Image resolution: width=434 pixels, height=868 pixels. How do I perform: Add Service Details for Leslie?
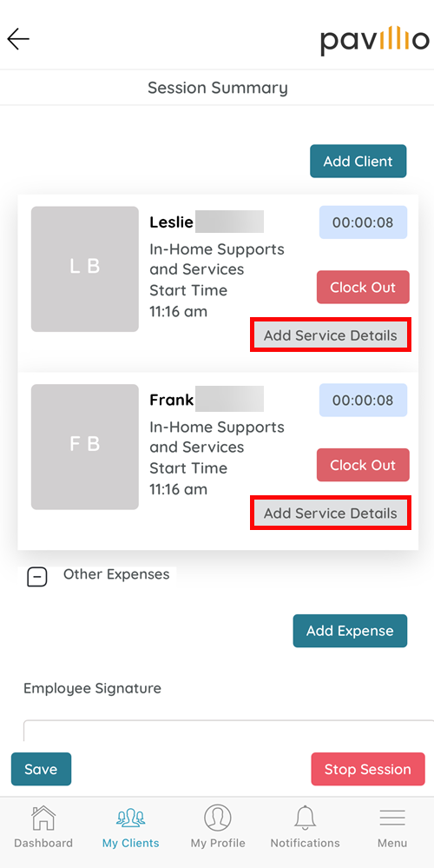coord(331,335)
